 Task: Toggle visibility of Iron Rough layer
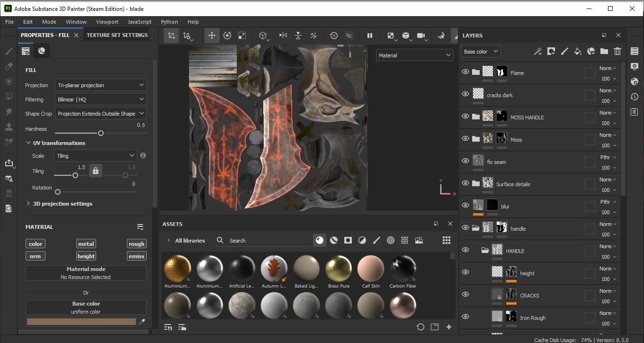(465, 317)
